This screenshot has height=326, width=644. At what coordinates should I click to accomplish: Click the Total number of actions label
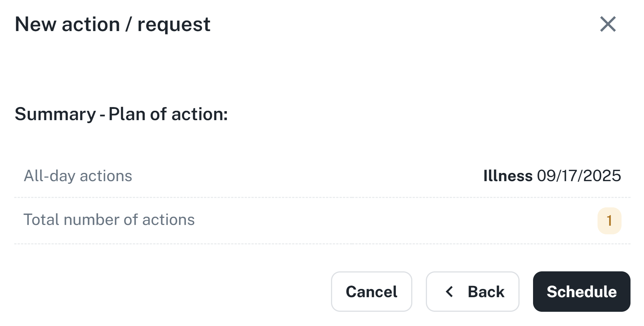(x=109, y=220)
